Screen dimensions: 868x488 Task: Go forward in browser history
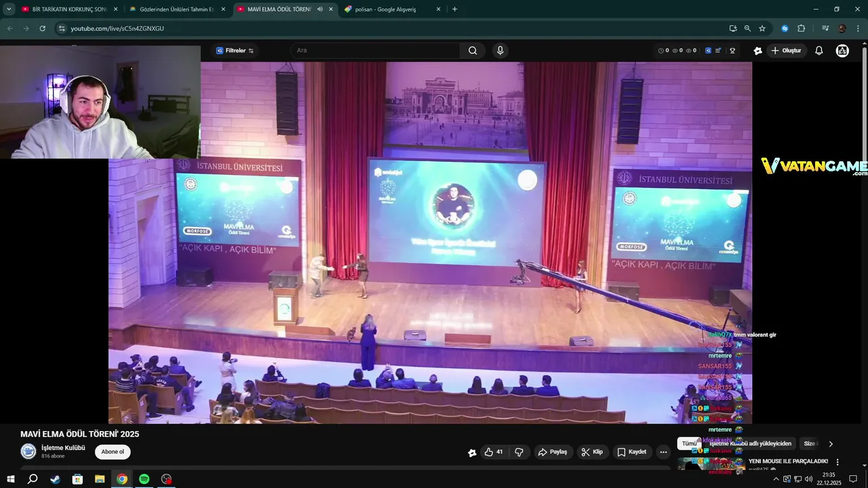[x=26, y=28]
